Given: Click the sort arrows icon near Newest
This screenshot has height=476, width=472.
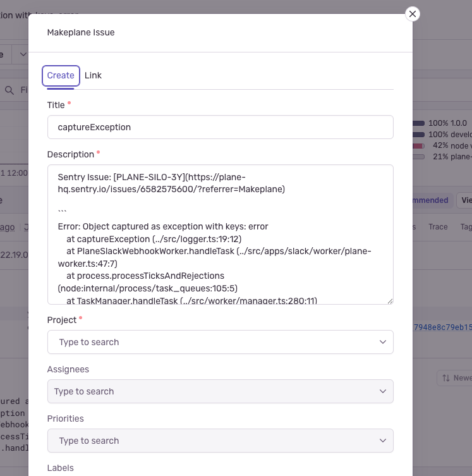Looking at the screenshot, I should 446,378.
